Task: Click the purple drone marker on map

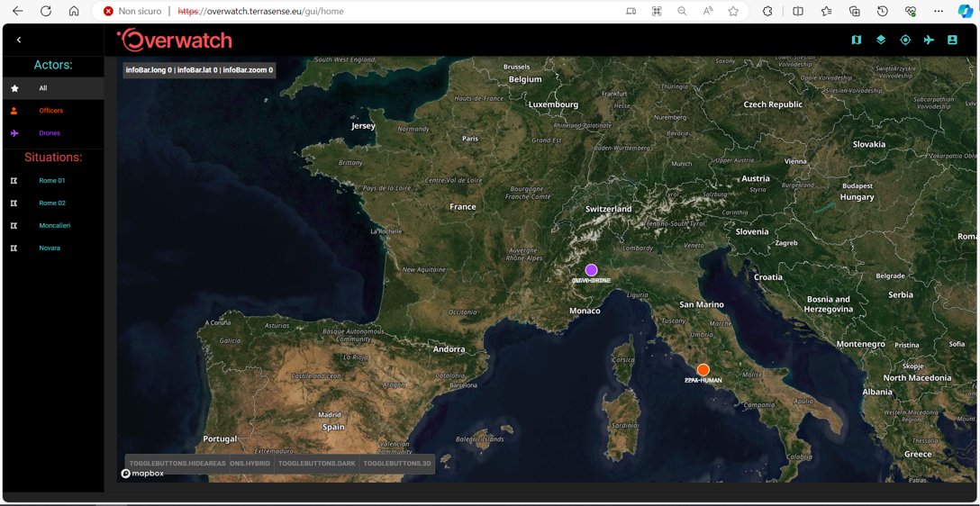Action: [x=591, y=270]
